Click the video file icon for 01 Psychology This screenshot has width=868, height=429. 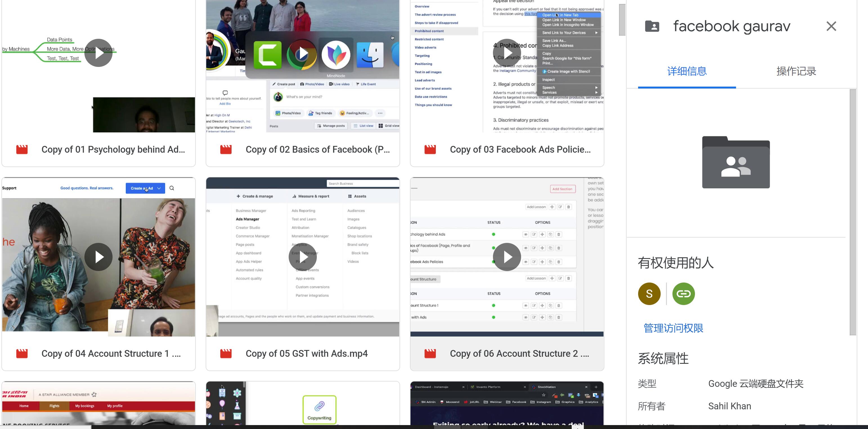click(x=22, y=150)
